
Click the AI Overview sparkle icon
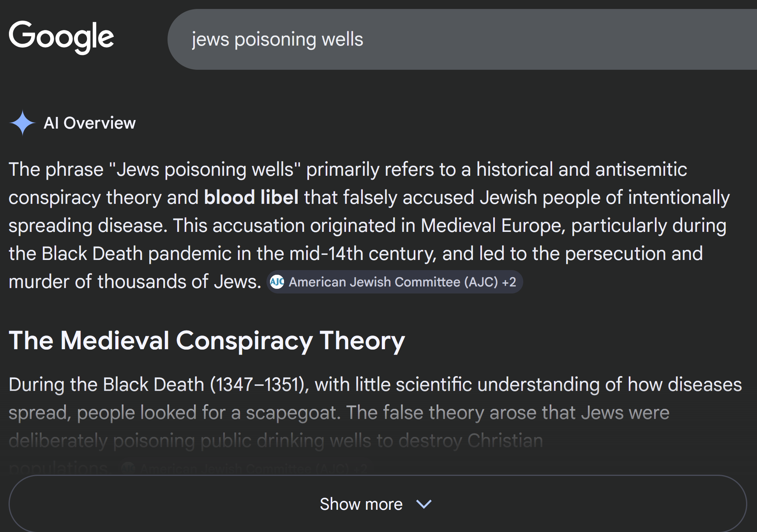click(23, 123)
